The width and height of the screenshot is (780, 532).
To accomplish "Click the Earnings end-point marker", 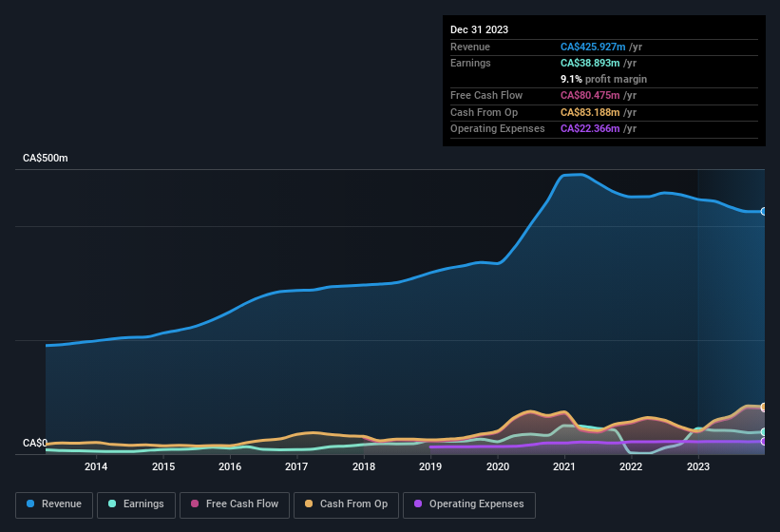I will point(764,431).
